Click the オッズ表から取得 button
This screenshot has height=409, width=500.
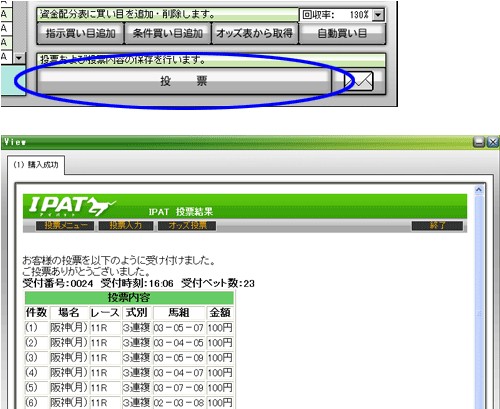point(255,33)
